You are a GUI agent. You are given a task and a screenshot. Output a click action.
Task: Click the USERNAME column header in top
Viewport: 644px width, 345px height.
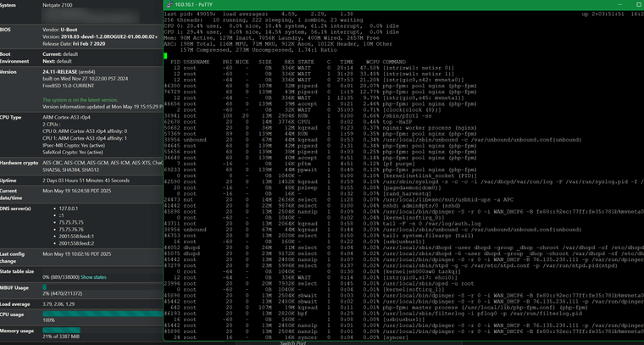197,62
